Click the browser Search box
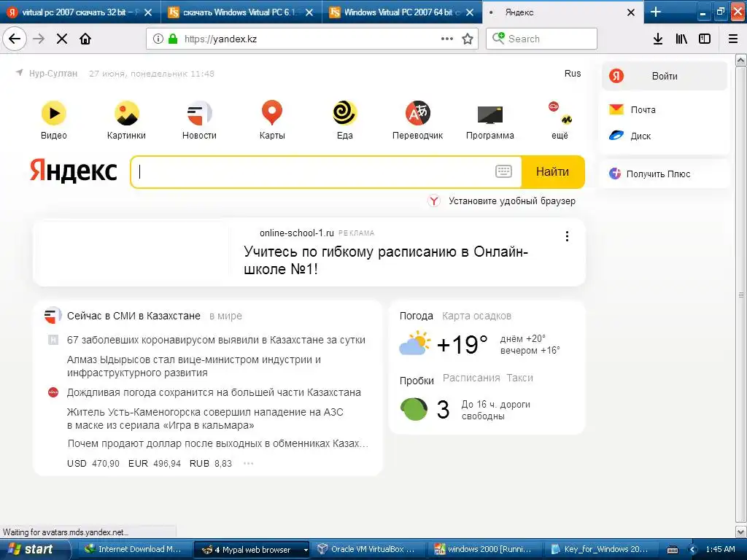 pyautogui.click(x=542, y=39)
